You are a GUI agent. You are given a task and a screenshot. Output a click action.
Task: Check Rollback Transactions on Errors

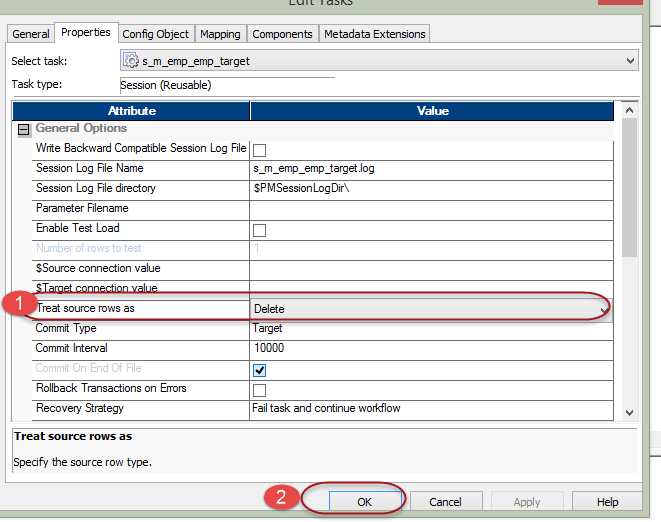click(259, 390)
